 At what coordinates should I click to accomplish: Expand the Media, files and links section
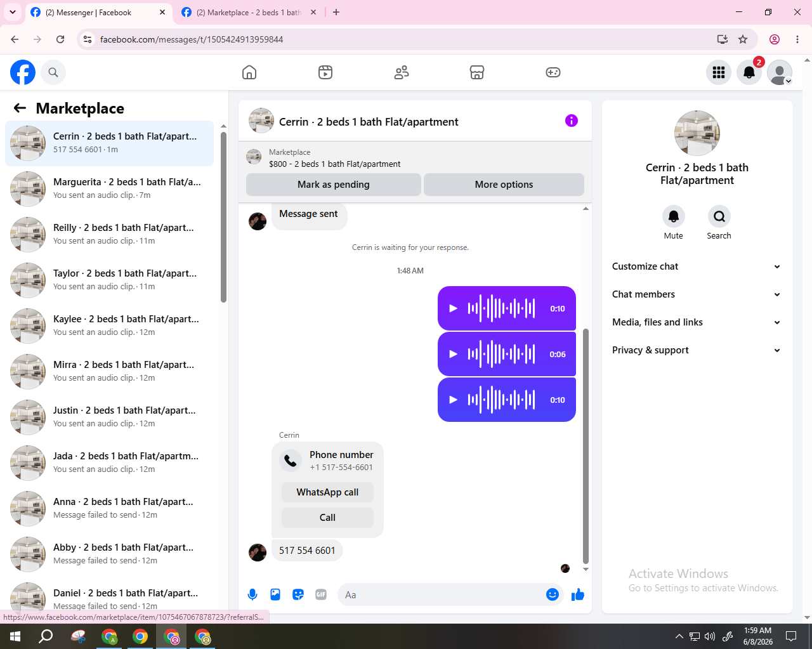click(697, 322)
